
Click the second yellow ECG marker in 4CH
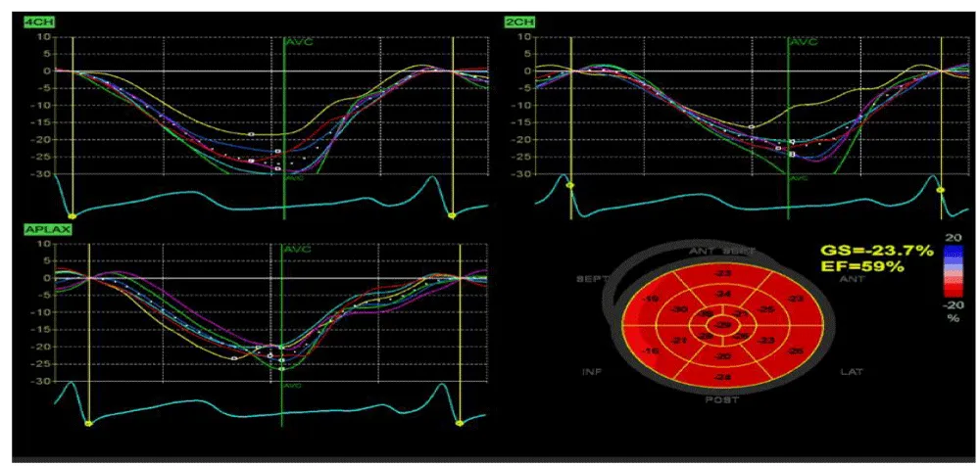click(452, 214)
